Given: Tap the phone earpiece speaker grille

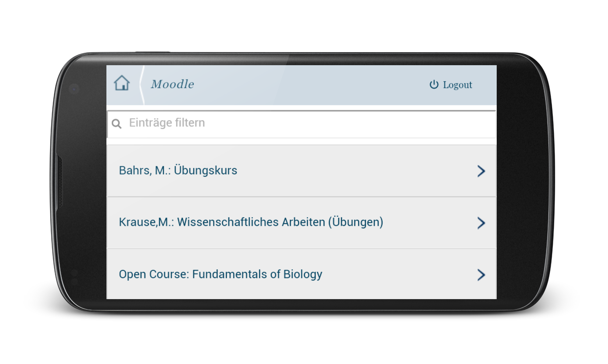Looking at the screenshot, I should 60,182.
